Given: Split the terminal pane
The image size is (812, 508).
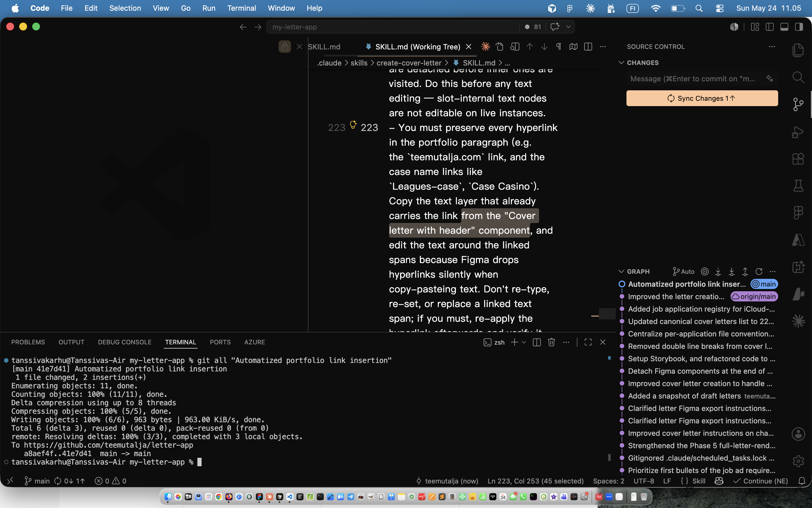Looking at the screenshot, I should click(x=537, y=342).
